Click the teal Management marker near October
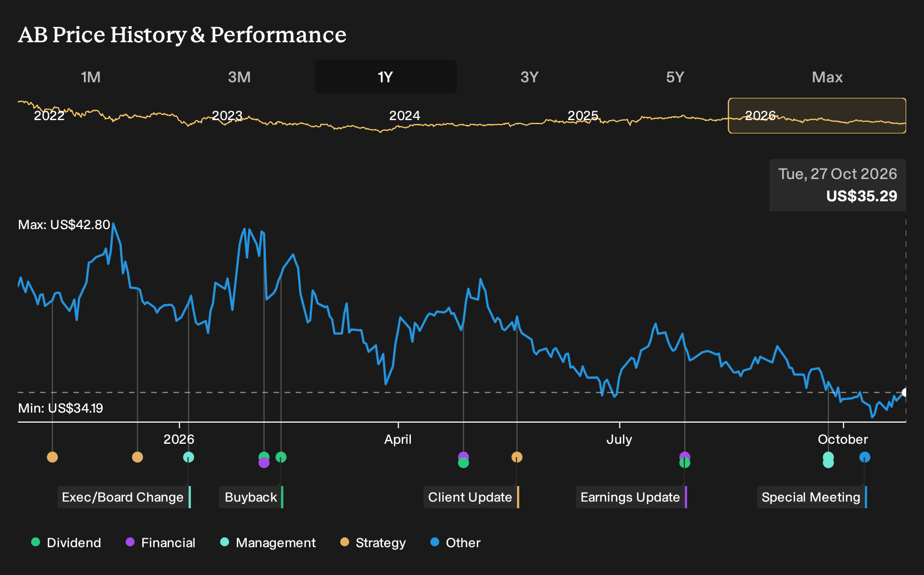Image resolution: width=924 pixels, height=575 pixels. [x=828, y=460]
